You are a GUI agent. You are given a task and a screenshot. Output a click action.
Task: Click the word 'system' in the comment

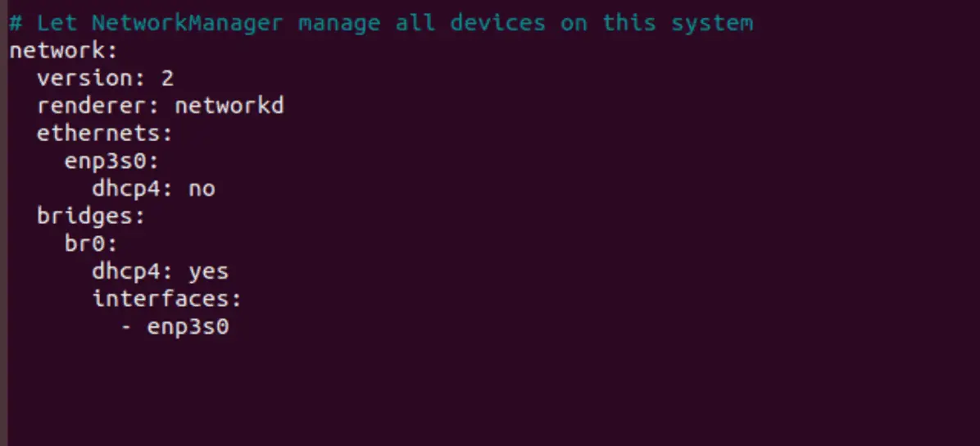coord(713,24)
